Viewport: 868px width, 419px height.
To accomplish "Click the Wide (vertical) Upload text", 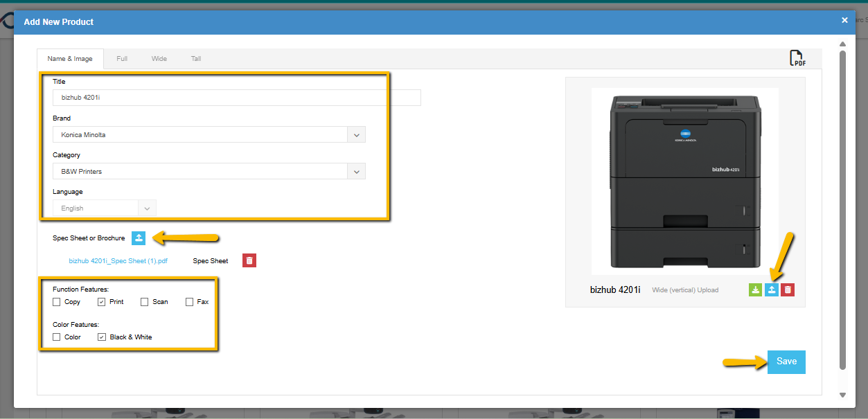I will click(685, 290).
